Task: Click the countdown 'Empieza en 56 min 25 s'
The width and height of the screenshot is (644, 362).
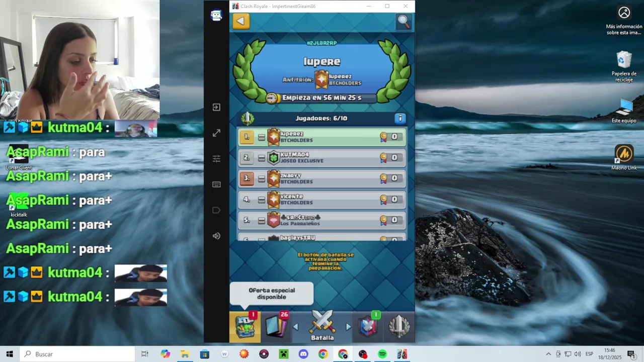Action: click(321, 98)
